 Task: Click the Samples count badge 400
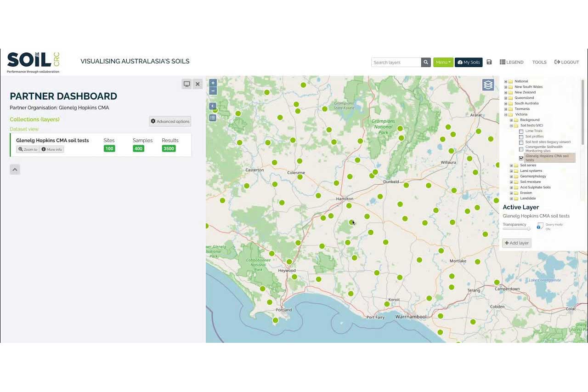click(x=138, y=148)
